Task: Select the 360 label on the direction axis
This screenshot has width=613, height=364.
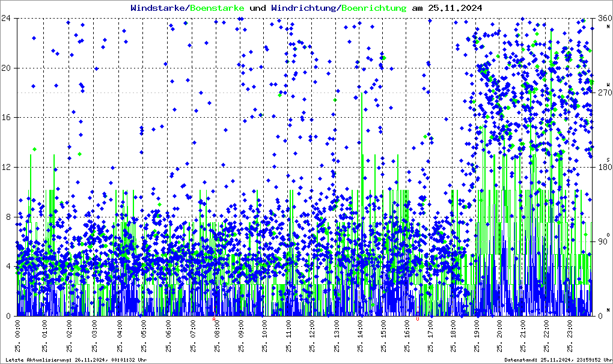Action: 605,19
